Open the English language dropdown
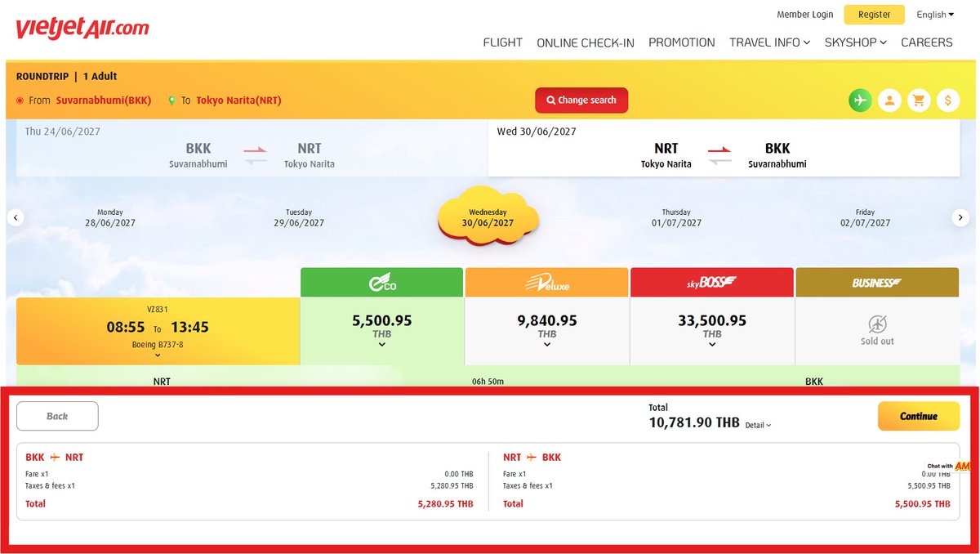980x554 pixels. pyautogui.click(x=934, y=15)
